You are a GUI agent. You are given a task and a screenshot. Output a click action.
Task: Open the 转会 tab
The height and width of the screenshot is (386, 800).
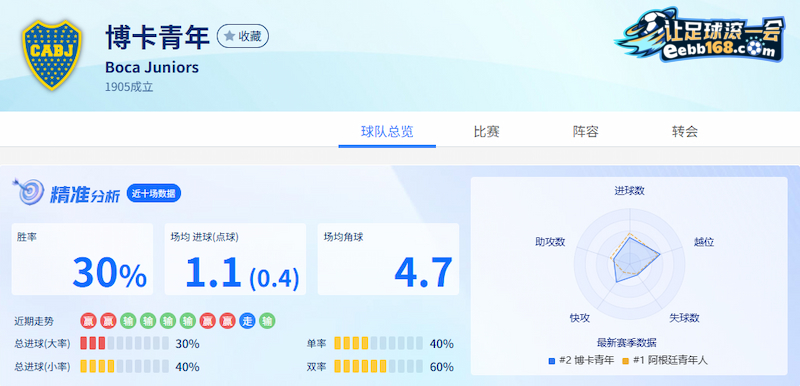pyautogui.click(x=685, y=132)
